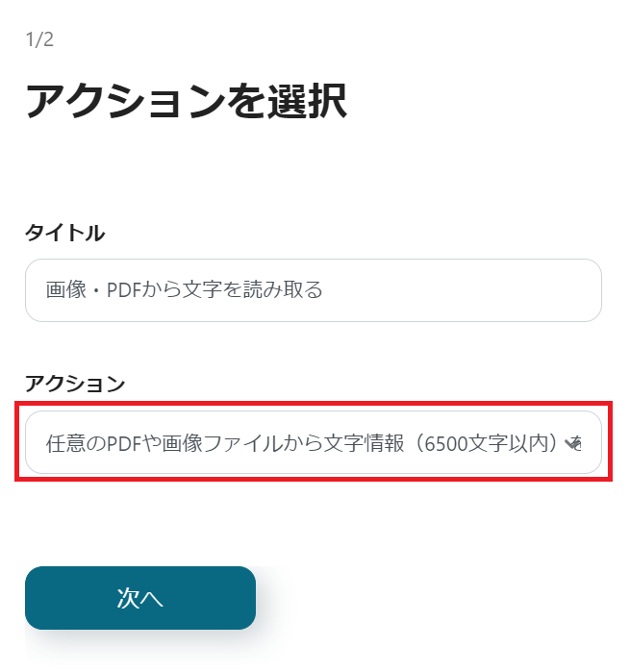Click the caret icon at right of the action box

coord(574,443)
